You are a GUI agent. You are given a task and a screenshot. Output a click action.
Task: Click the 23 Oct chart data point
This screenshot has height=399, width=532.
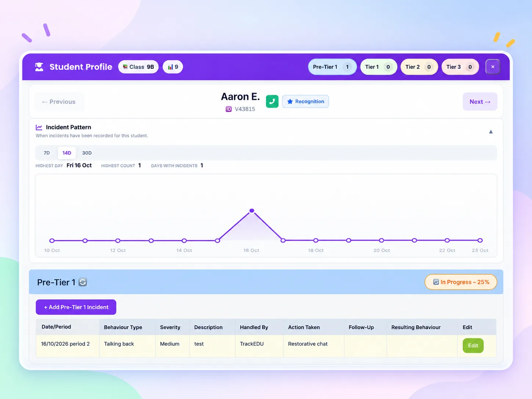[x=480, y=240]
